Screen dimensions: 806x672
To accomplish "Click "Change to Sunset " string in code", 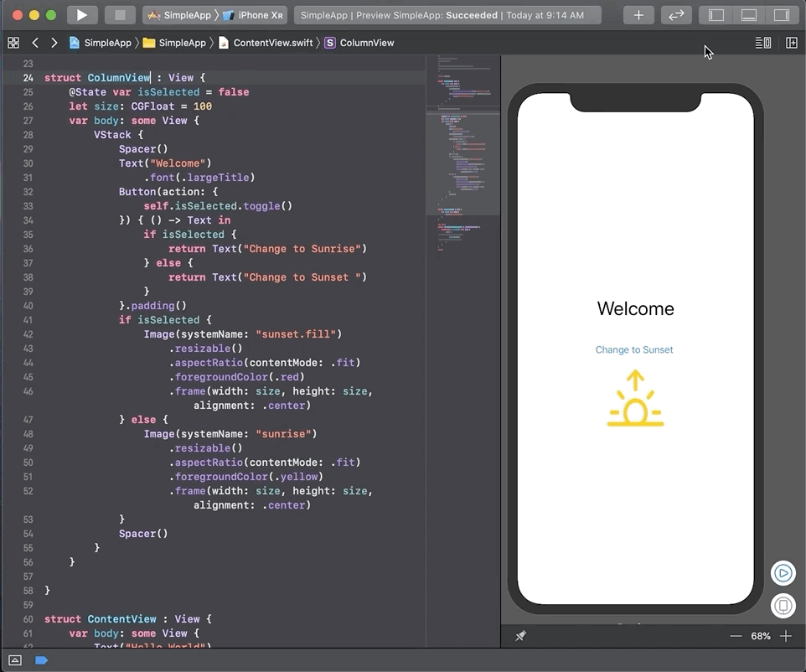I will (x=302, y=277).
